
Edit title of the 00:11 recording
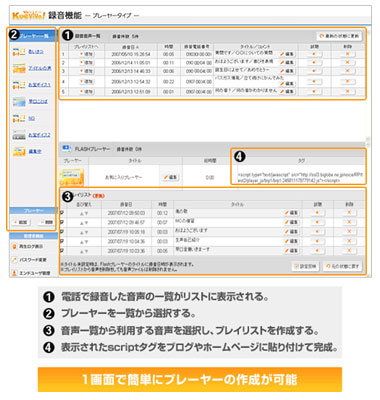pos(287,63)
